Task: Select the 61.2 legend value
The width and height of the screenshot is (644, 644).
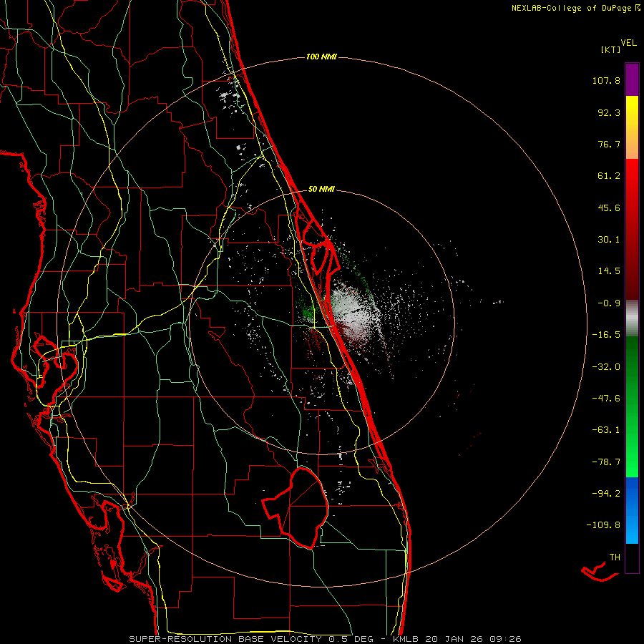Action: pyautogui.click(x=609, y=176)
